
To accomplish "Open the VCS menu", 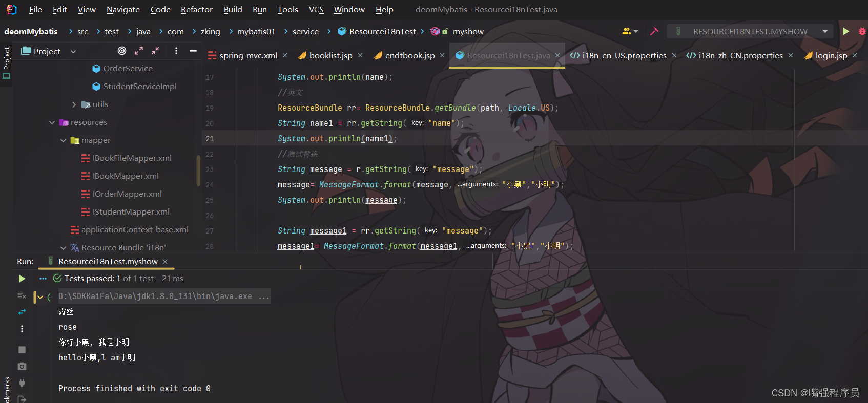I will [x=316, y=10].
